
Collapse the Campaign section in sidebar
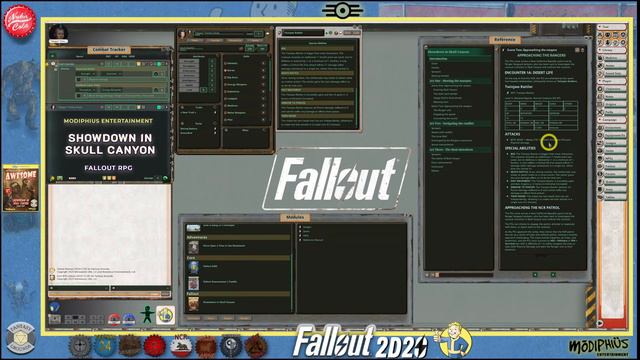[x=611, y=120]
